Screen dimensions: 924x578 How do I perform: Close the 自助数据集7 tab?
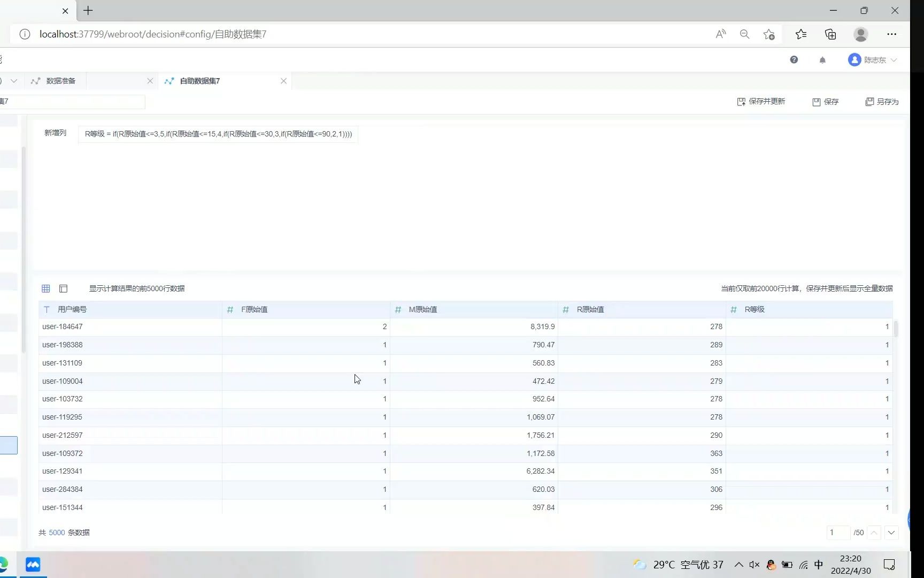283,81
